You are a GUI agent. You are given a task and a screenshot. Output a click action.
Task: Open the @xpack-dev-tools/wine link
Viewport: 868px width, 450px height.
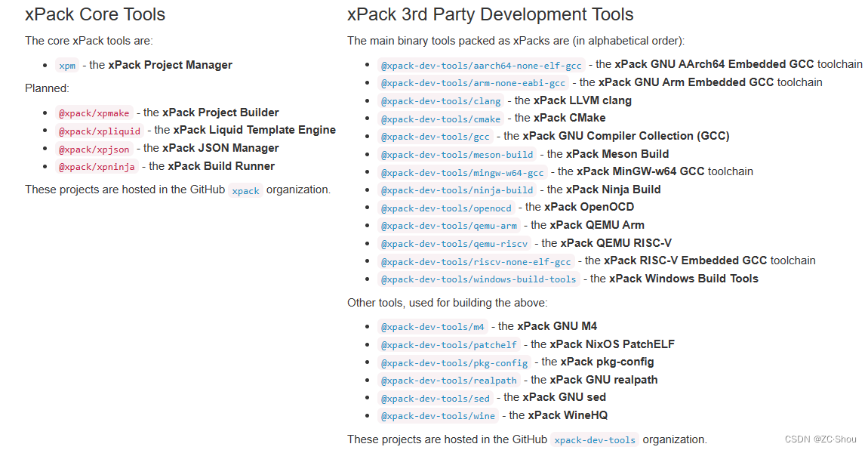[x=438, y=416]
